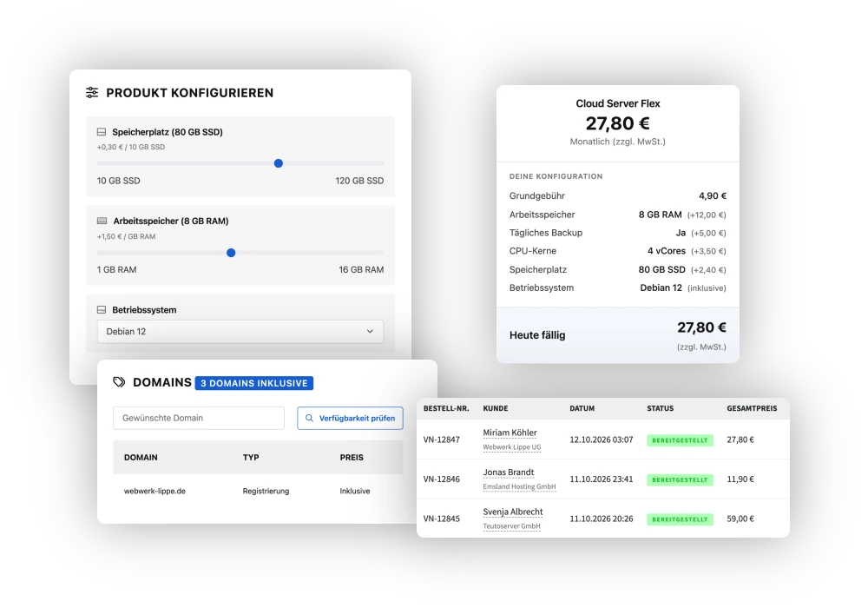Click order number VN-12847
Screen dimensions: 868x608
pyautogui.click(x=441, y=439)
